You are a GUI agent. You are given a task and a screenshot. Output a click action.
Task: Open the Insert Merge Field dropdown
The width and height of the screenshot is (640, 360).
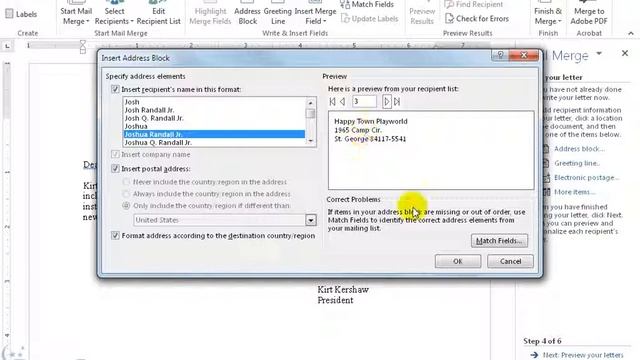coord(315,16)
